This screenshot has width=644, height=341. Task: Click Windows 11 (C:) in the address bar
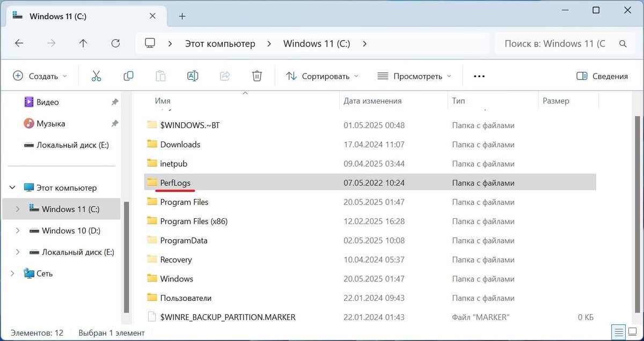317,43
